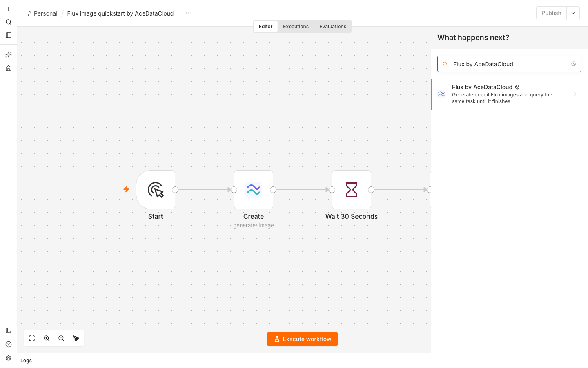The image size is (588, 368).
Task: Expand the Publish dropdown arrow
Action: pos(573,13)
